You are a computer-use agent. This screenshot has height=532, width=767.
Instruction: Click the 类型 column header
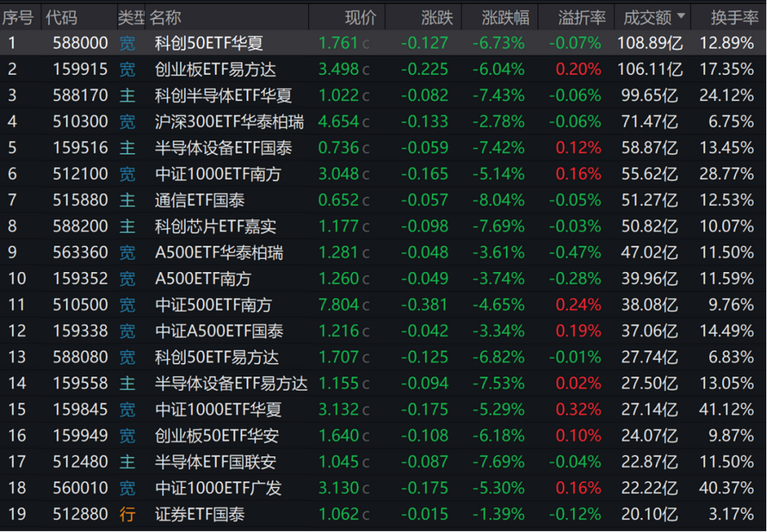tap(131, 18)
